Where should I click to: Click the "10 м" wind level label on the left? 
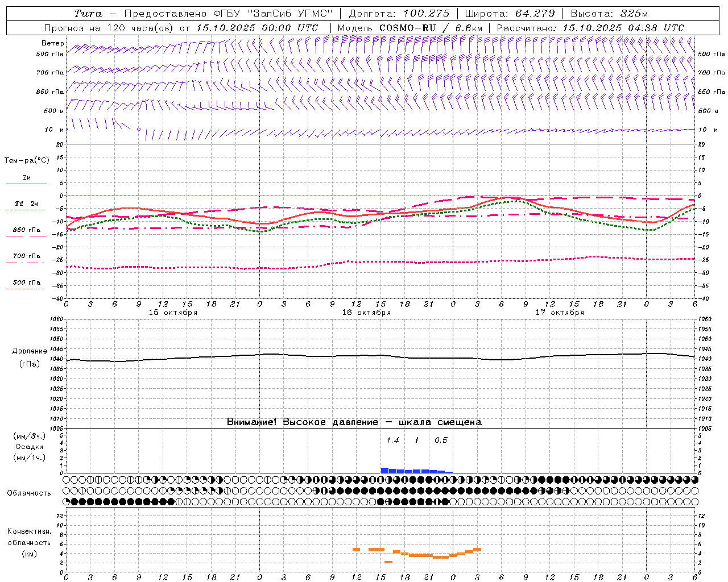[54, 130]
